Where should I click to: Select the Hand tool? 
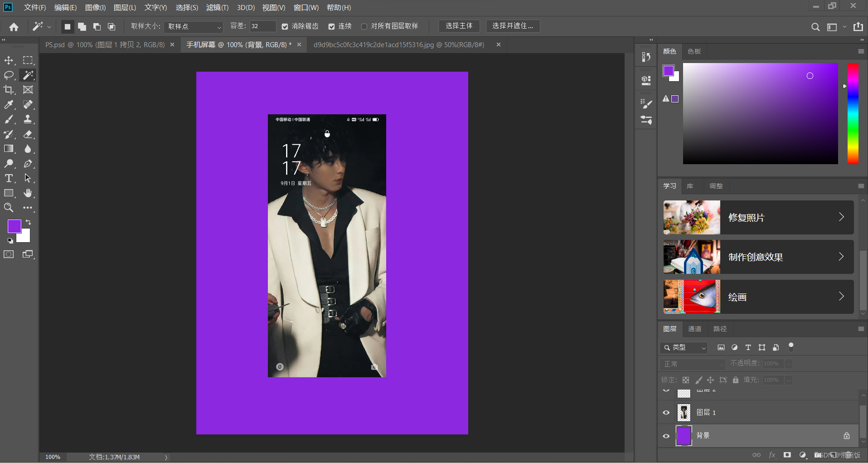(x=28, y=193)
